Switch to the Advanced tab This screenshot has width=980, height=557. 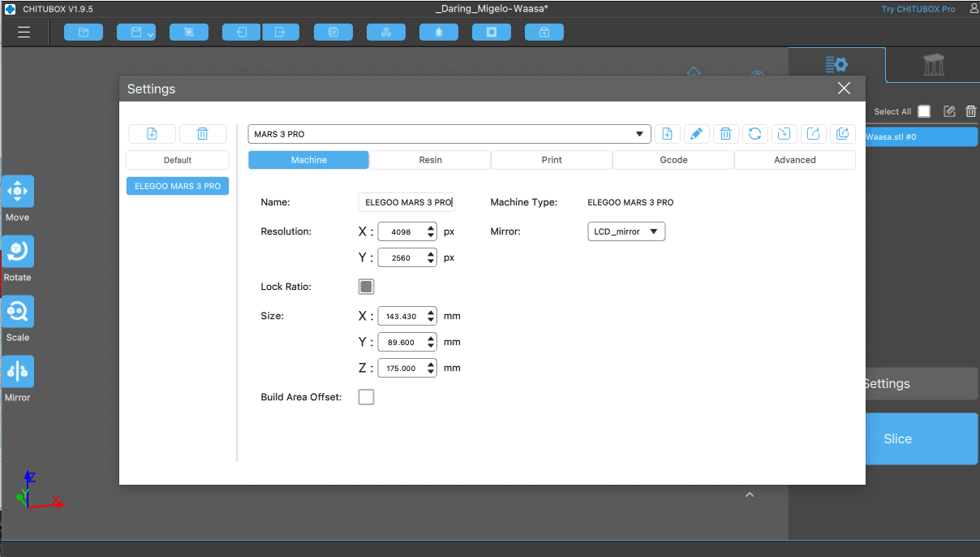pyautogui.click(x=794, y=160)
